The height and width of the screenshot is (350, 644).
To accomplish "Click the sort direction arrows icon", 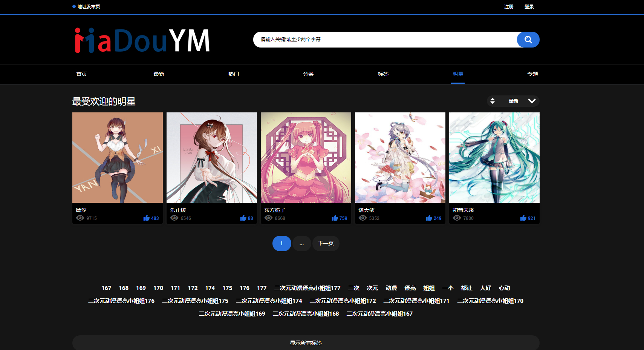I will (493, 101).
